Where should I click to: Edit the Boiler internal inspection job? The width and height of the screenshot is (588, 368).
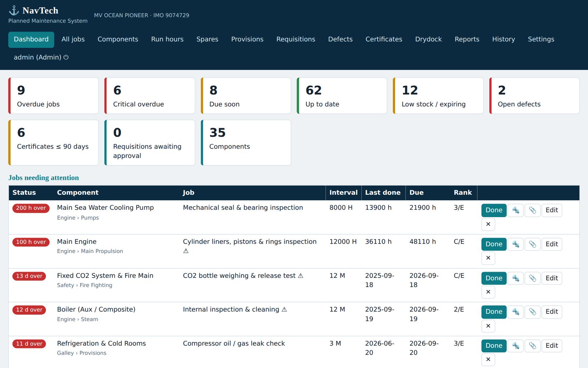[x=552, y=312]
